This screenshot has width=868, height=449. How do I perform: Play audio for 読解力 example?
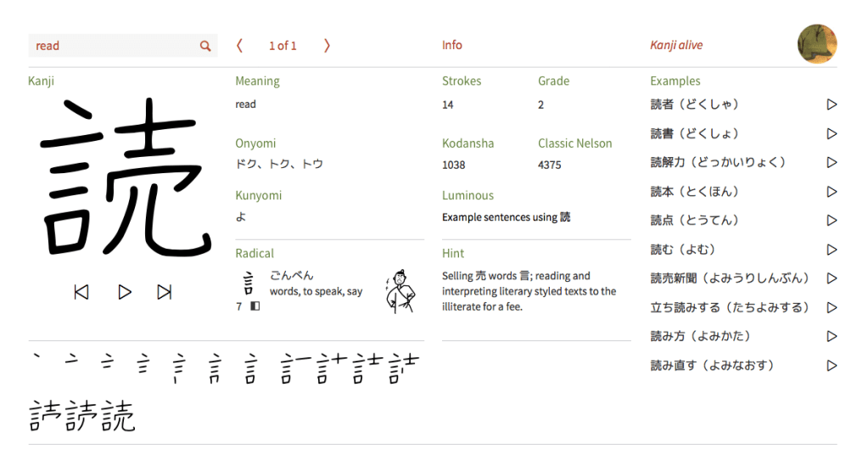coord(832,162)
